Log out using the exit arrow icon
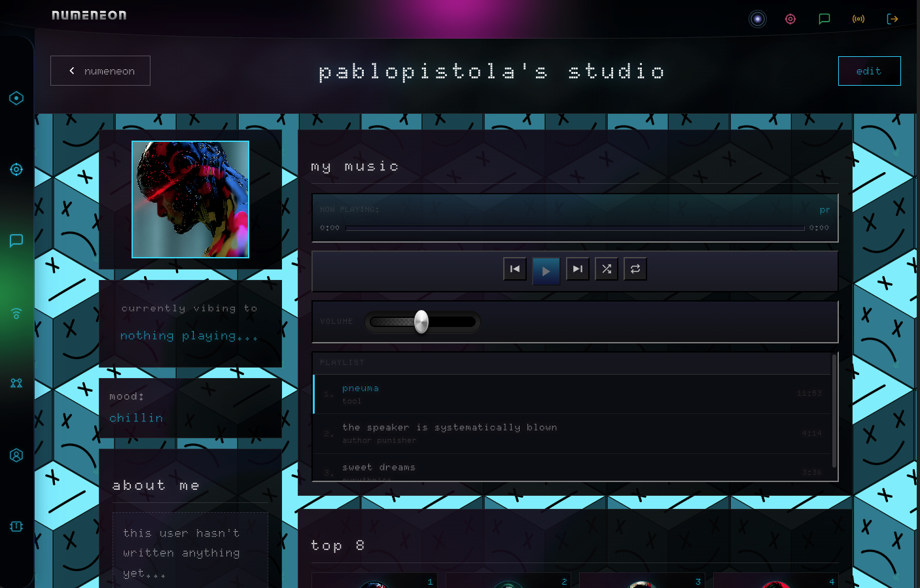 tap(893, 19)
